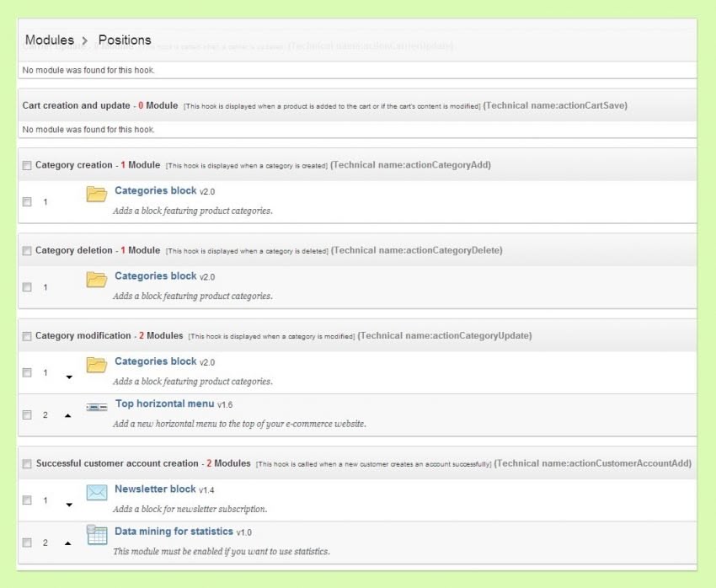The image size is (716, 588).
Task: Click the Newsletter block envelope icon
Action: click(96, 492)
